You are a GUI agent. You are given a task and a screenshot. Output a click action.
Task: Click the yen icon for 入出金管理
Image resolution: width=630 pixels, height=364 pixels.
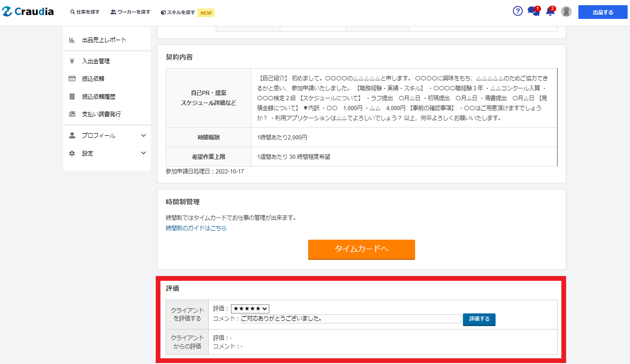pyautogui.click(x=72, y=61)
